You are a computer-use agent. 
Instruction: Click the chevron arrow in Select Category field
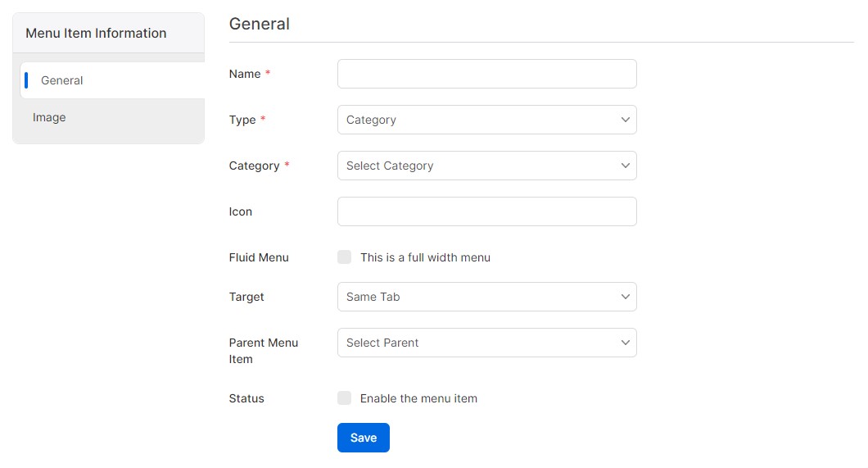pos(625,166)
